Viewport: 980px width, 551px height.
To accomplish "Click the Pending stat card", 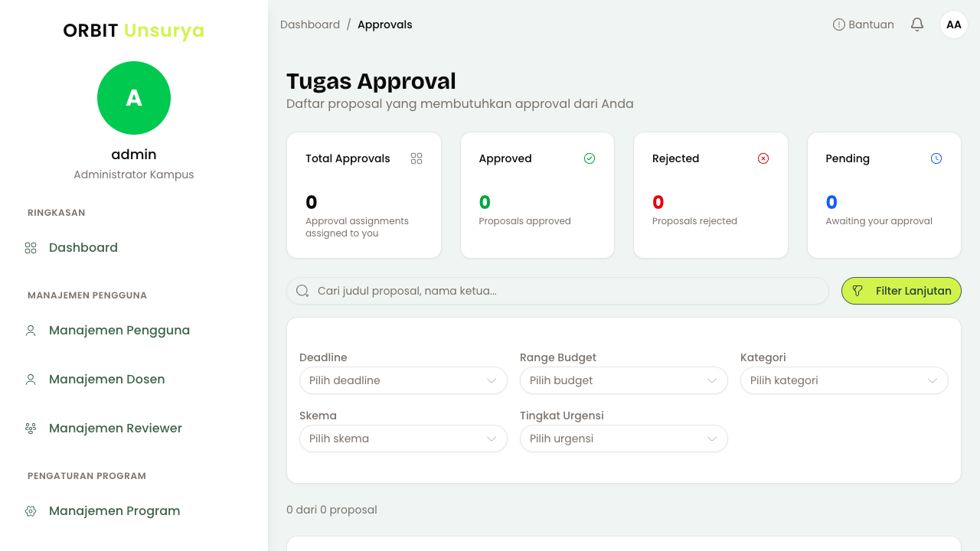I will coord(884,195).
